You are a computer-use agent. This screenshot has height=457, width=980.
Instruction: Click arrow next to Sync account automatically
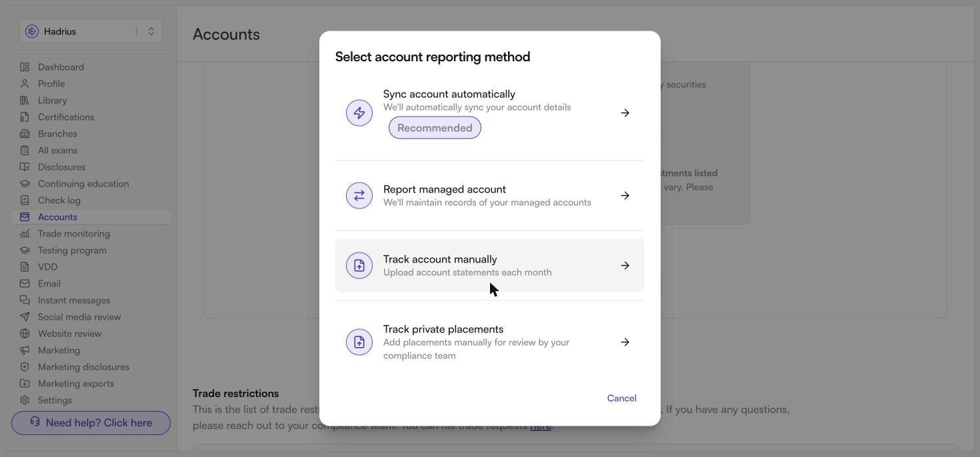pos(625,113)
